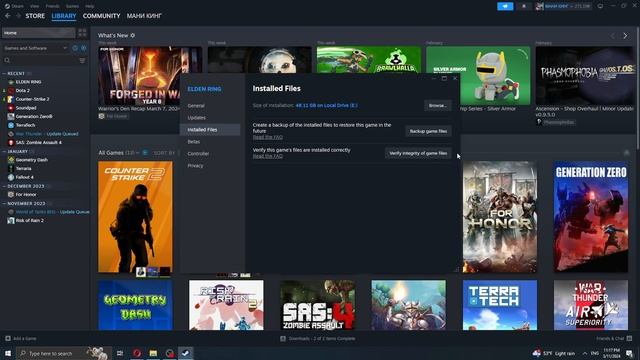Collapse the DECEMBER 2023 section
The width and height of the screenshot is (640, 360).
coord(24,186)
